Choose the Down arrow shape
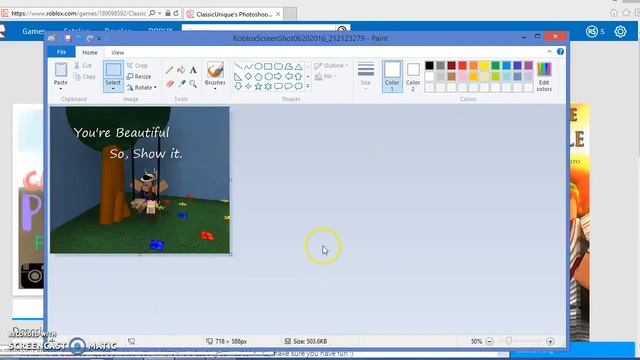This screenshot has width=640, height=360. 238,86
